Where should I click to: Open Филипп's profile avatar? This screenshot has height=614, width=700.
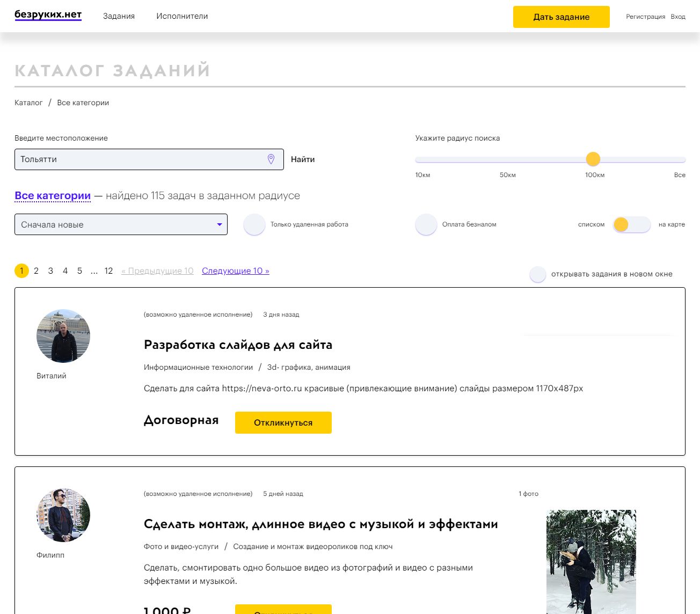pyautogui.click(x=63, y=515)
